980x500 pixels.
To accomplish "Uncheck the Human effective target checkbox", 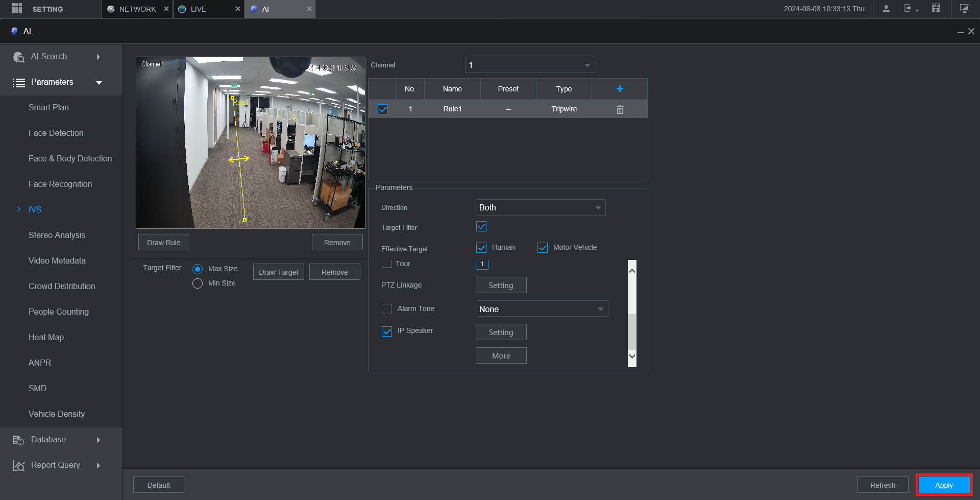I will [481, 248].
